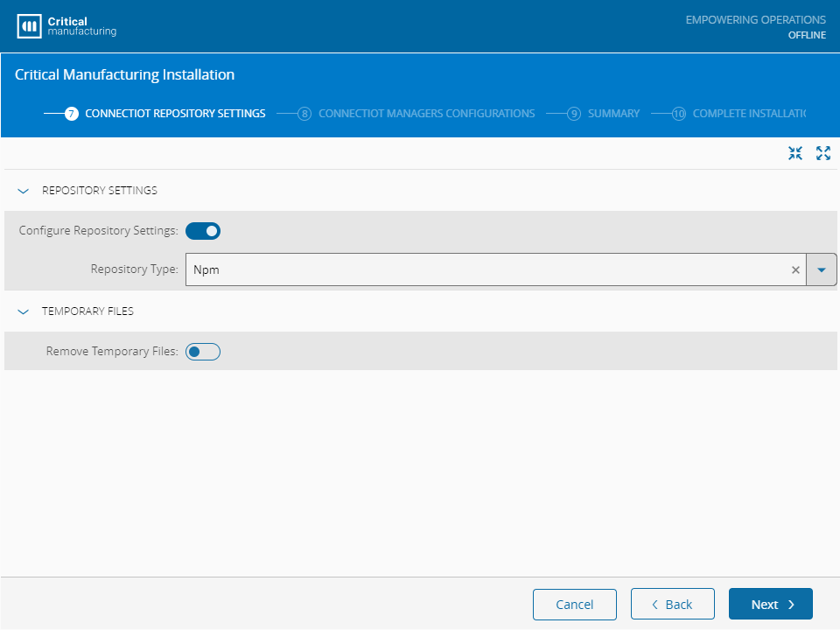Click step 7 circle icon
The width and height of the screenshot is (840, 630).
click(72, 114)
